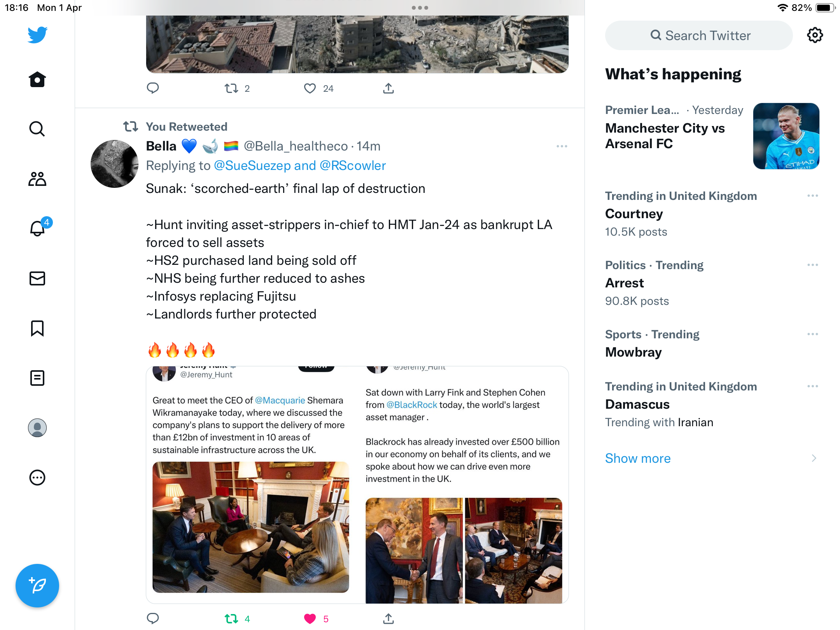Tap the compose new tweet button
The height and width of the screenshot is (630, 840).
tap(37, 585)
